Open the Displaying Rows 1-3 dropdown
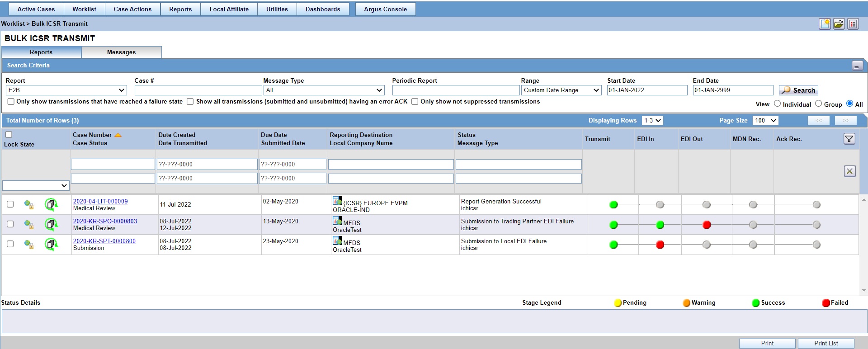The width and height of the screenshot is (868, 349). (652, 121)
